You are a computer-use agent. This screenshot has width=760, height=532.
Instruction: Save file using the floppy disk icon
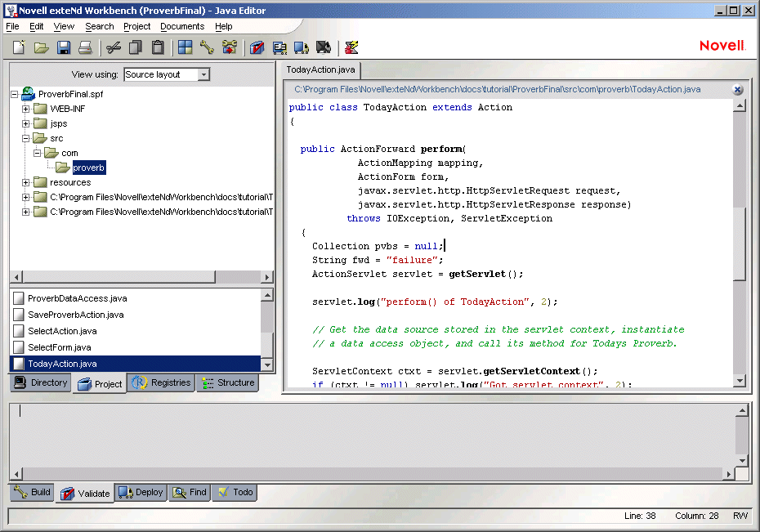click(63, 47)
